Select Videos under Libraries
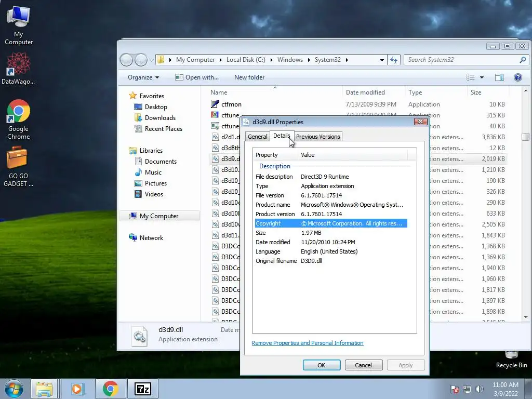Image resolution: width=532 pixels, height=399 pixels. click(x=149, y=194)
